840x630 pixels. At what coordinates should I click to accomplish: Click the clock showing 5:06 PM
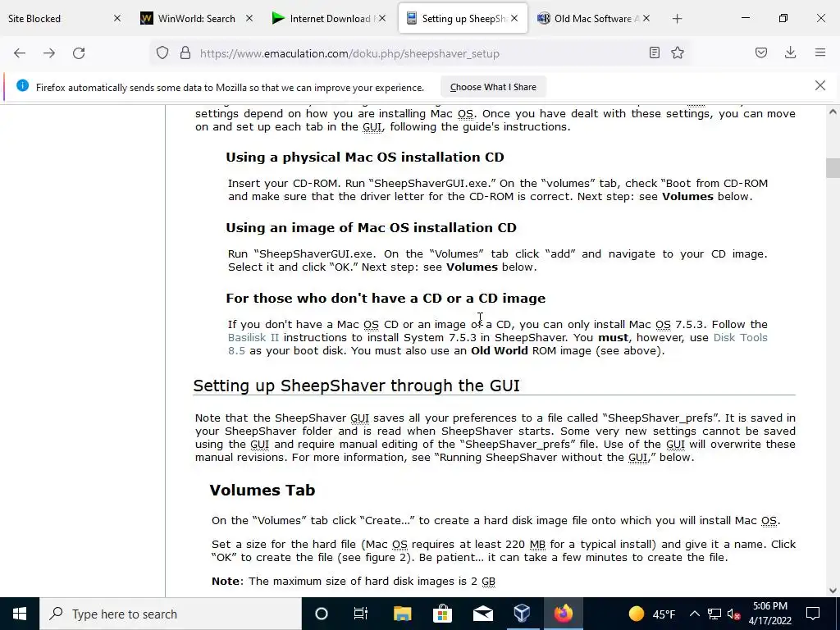click(769, 614)
